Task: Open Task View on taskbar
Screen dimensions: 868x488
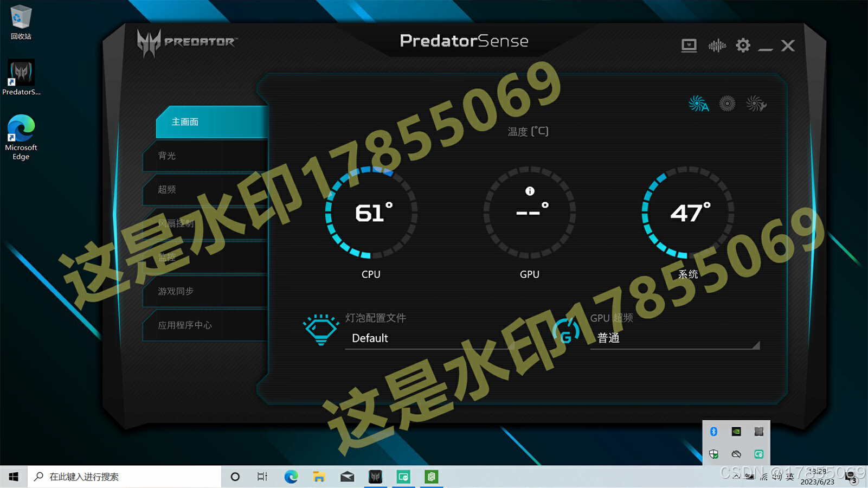Action: pyautogui.click(x=262, y=477)
